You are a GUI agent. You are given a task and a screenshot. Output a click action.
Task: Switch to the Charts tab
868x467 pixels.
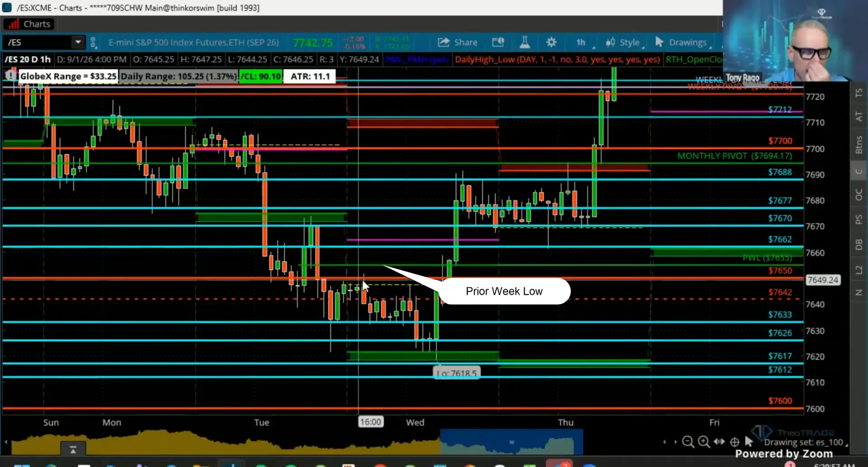click(x=29, y=24)
